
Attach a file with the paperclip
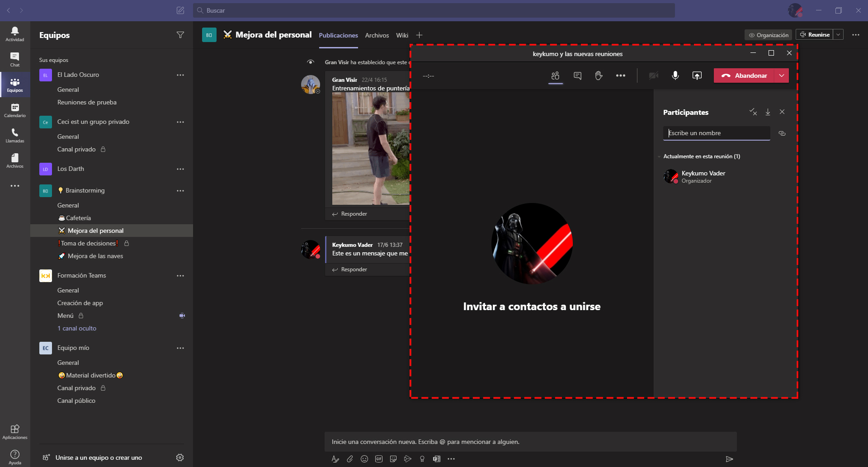click(x=350, y=459)
